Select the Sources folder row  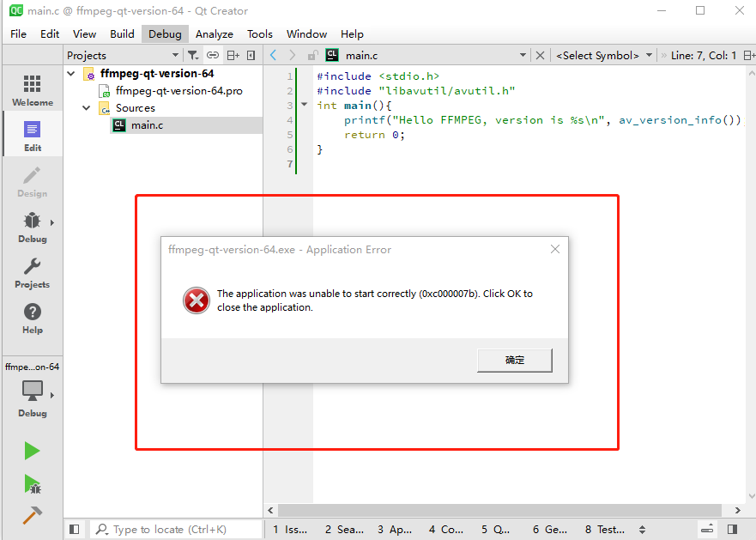click(135, 108)
